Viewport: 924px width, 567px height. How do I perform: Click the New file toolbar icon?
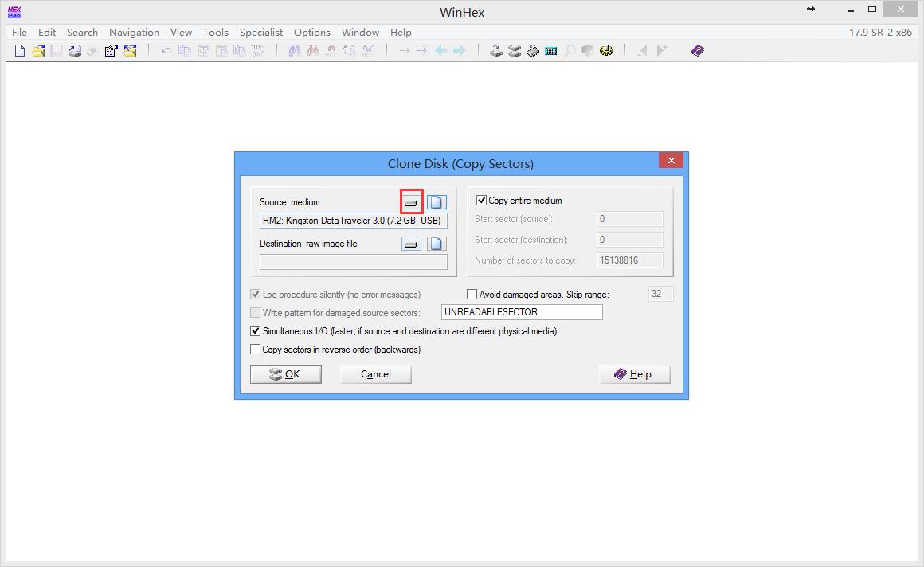click(x=19, y=51)
